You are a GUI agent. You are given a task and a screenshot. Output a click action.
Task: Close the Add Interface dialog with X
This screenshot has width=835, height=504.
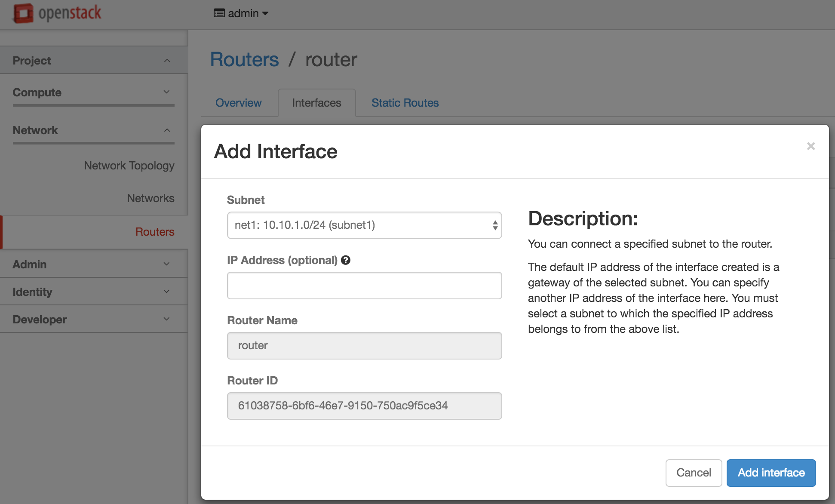coord(810,146)
